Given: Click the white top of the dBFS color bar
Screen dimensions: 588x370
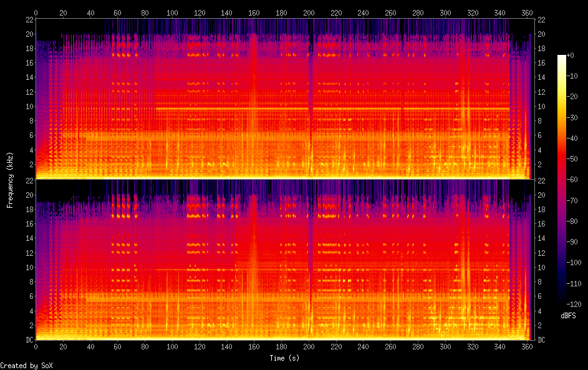Looking at the screenshot, I should [562, 57].
